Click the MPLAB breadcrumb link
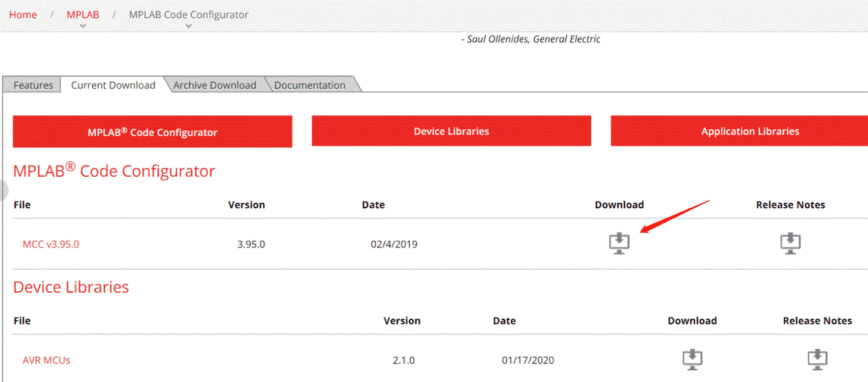The width and height of the screenshot is (868, 382). coord(83,14)
